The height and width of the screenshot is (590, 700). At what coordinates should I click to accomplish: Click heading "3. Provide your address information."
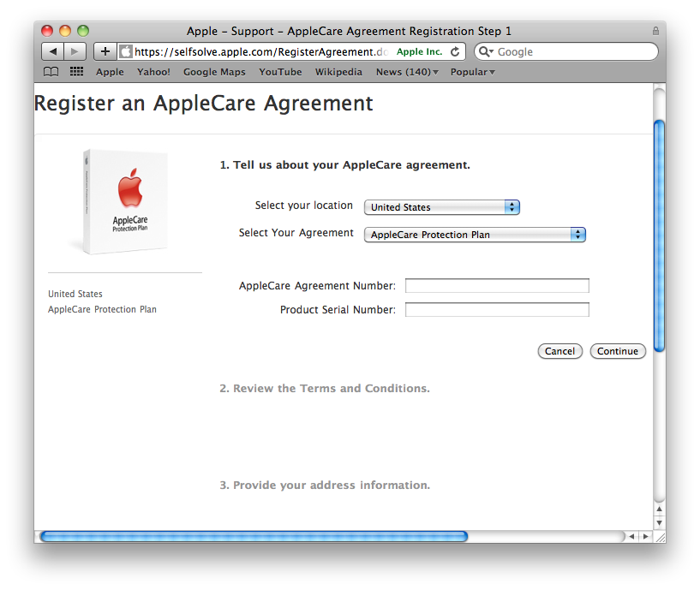(x=325, y=486)
